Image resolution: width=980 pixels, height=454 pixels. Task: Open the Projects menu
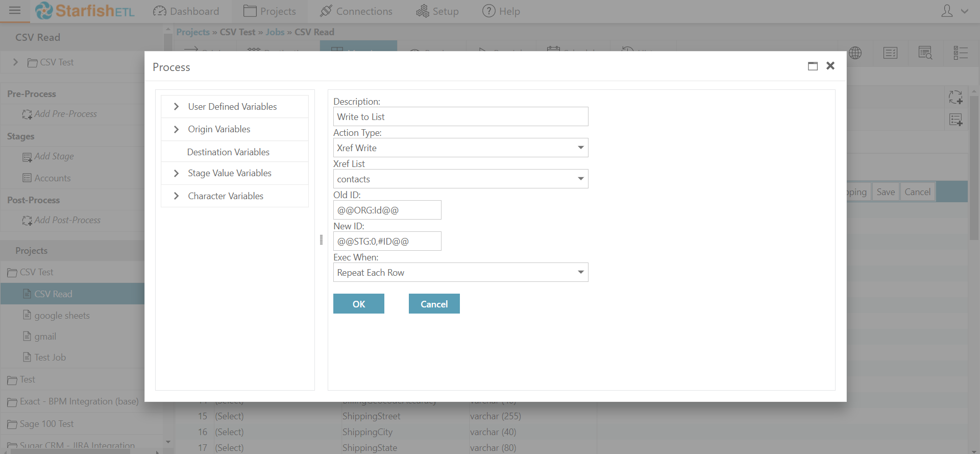pyautogui.click(x=269, y=11)
